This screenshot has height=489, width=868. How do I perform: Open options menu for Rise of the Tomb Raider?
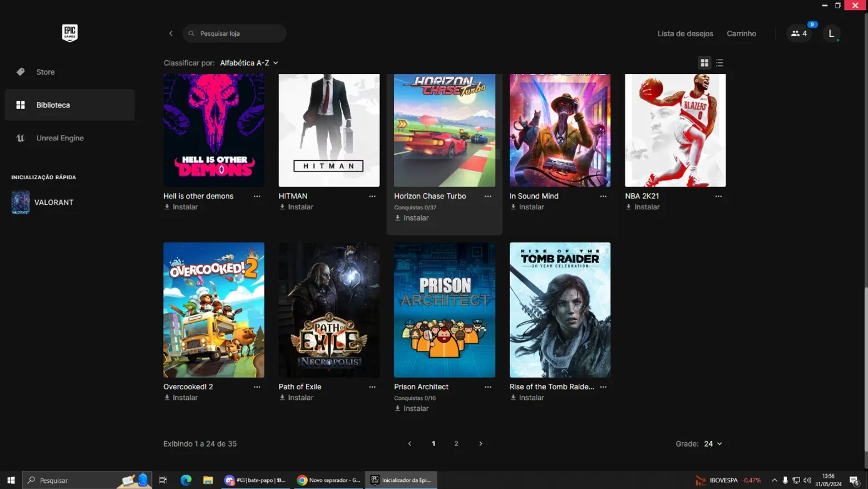603,387
